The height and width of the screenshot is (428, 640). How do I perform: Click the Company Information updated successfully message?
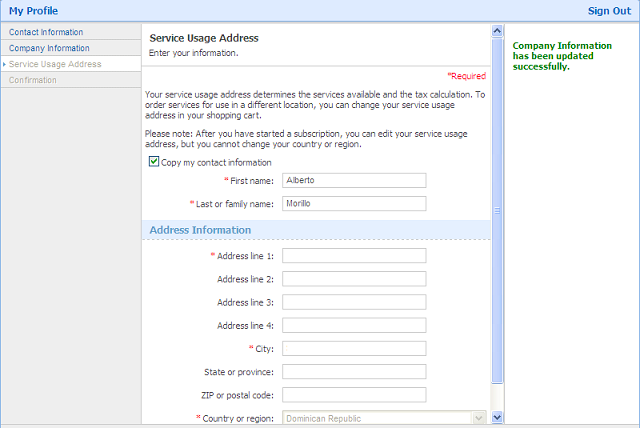(562, 56)
